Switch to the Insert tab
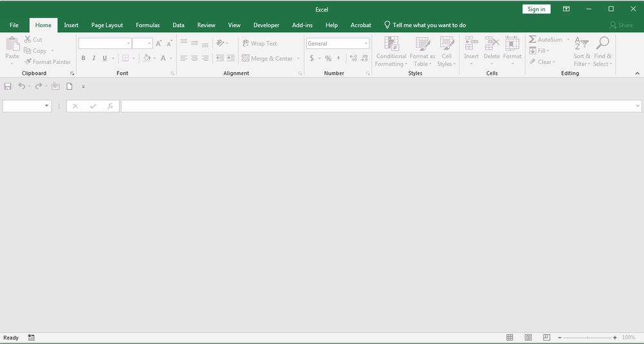This screenshot has height=344, width=644. [x=71, y=25]
